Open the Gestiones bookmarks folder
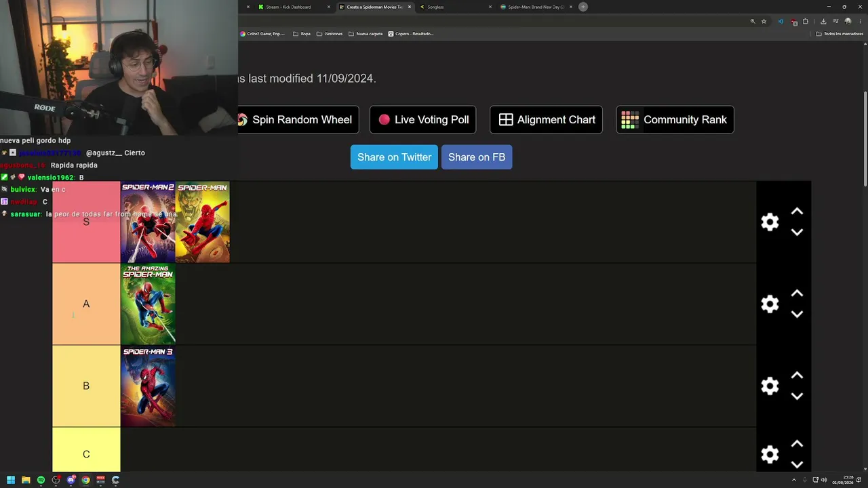 coord(330,34)
